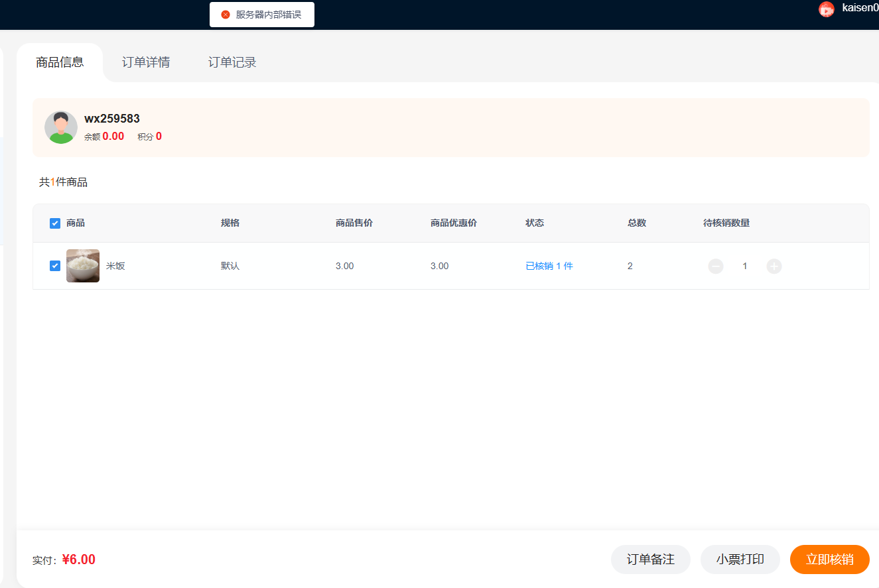Increase quantity with the plus button
This screenshot has height=588, width=879.
tap(774, 266)
